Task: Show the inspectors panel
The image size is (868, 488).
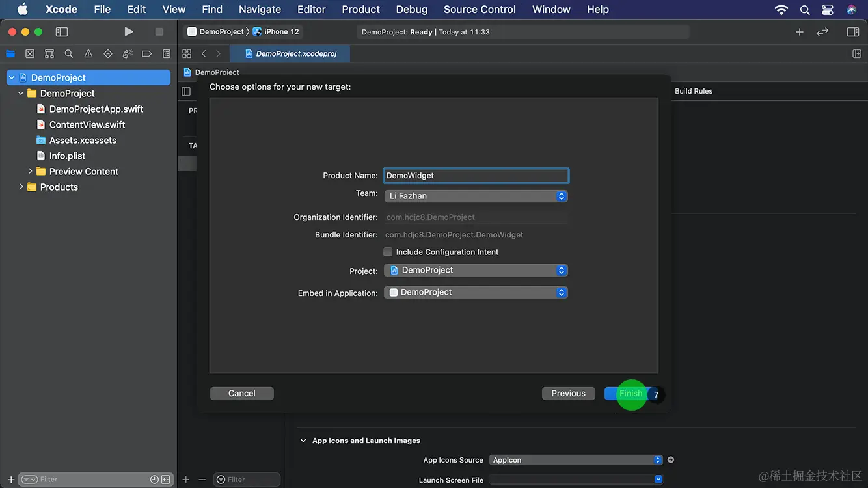Action: click(853, 31)
